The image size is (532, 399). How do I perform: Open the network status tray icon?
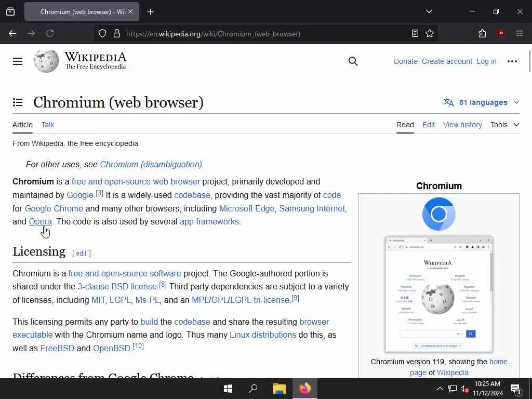(x=453, y=389)
